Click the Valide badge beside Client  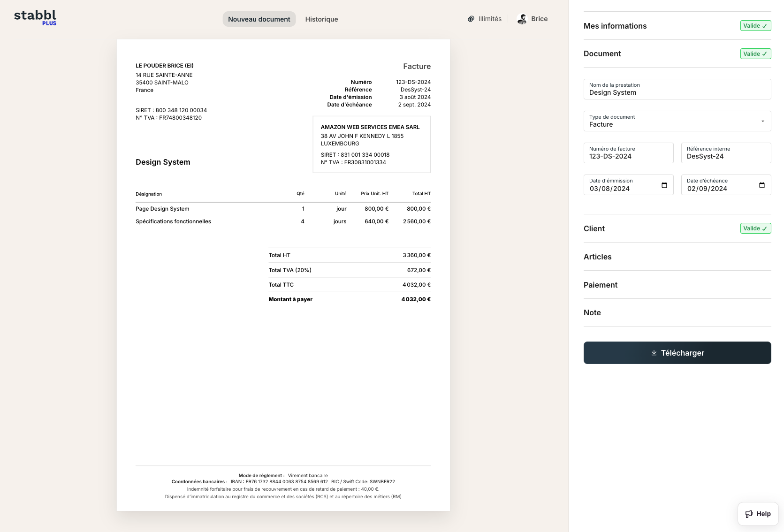755,228
